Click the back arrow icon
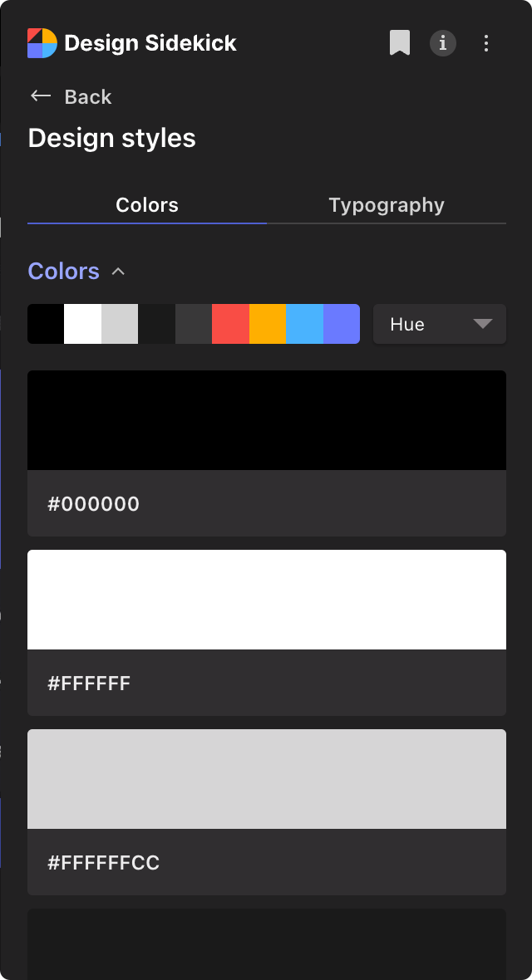Screen dimensions: 532x980 click(x=40, y=96)
